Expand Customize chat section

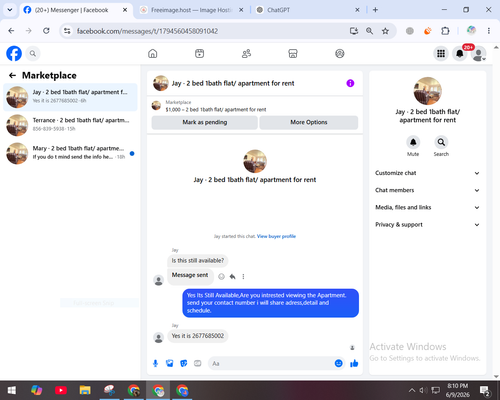427,173
